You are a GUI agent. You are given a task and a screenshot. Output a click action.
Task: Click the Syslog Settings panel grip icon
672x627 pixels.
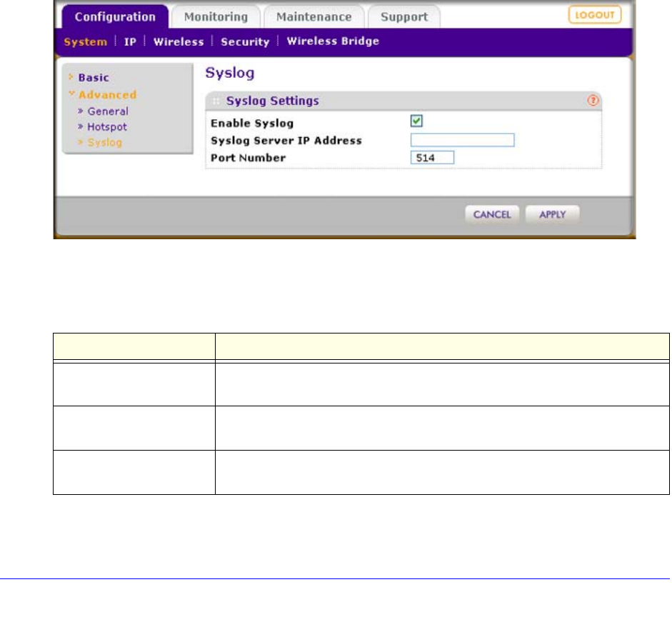click(216, 101)
